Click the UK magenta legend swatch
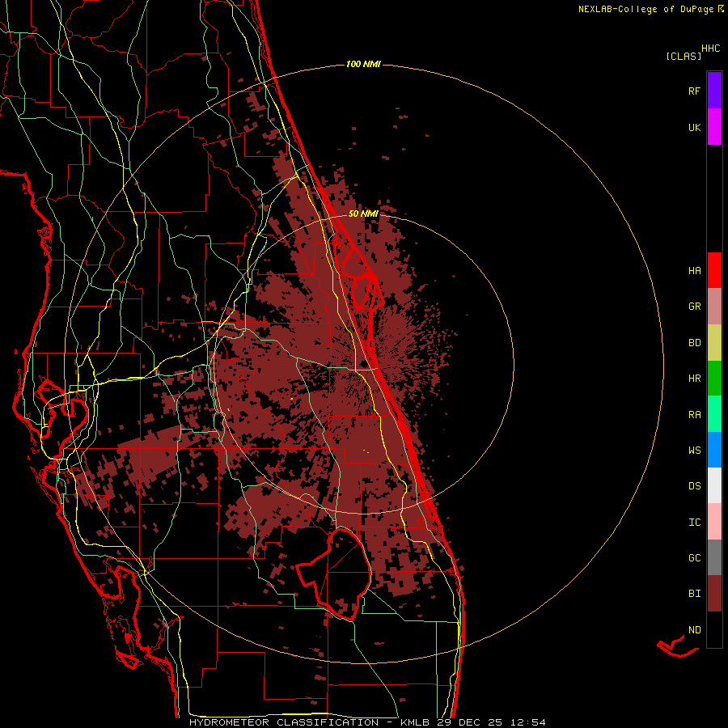The height and width of the screenshot is (728, 728). tap(714, 127)
